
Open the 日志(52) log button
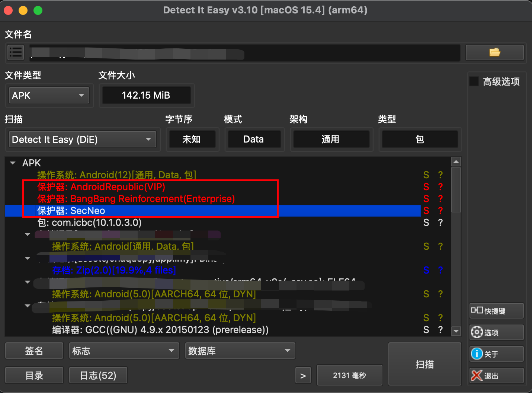point(98,375)
